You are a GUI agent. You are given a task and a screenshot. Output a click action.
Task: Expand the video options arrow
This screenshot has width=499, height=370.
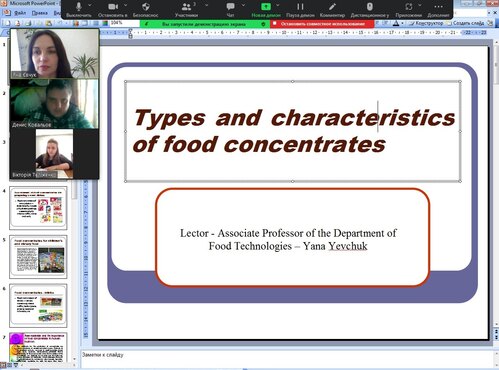(x=126, y=5)
